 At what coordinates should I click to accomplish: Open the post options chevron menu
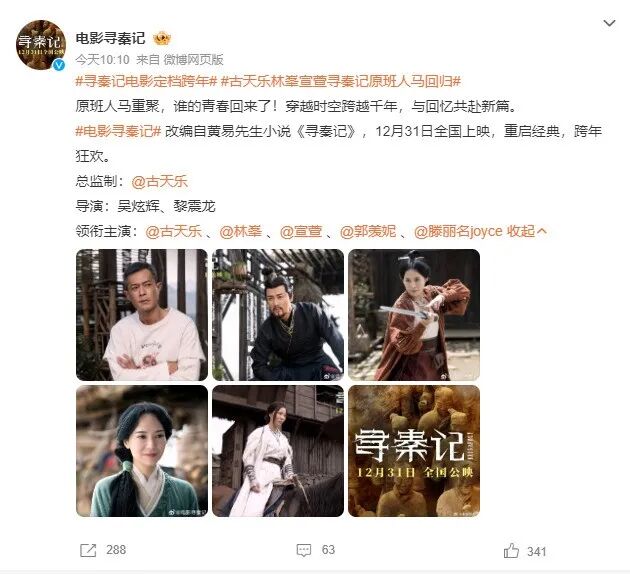[609, 23]
